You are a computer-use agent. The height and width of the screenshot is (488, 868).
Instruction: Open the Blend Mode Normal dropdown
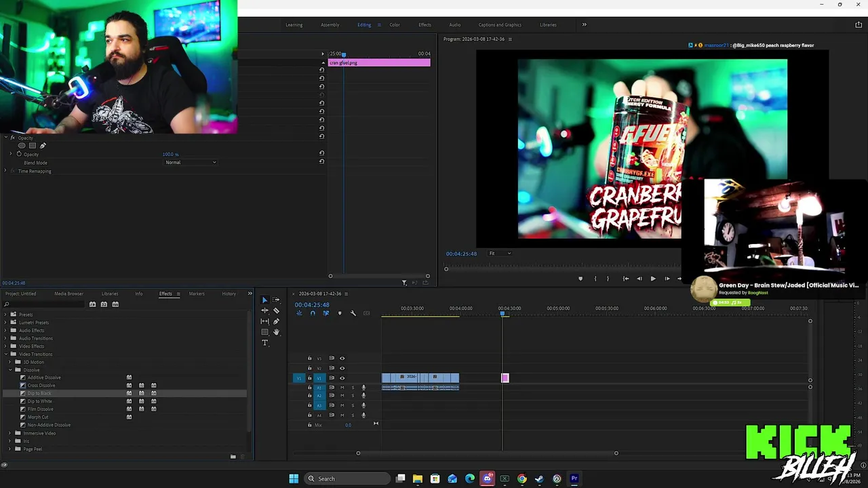coord(191,163)
